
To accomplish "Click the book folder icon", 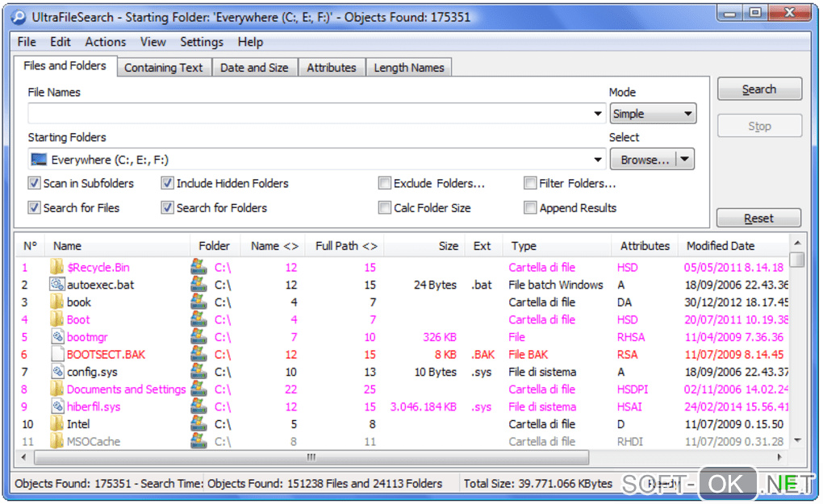I will pos(56,302).
